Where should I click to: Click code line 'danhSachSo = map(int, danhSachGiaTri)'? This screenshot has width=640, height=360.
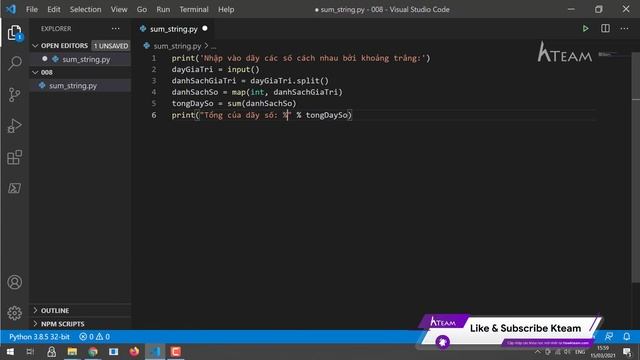tap(257, 92)
